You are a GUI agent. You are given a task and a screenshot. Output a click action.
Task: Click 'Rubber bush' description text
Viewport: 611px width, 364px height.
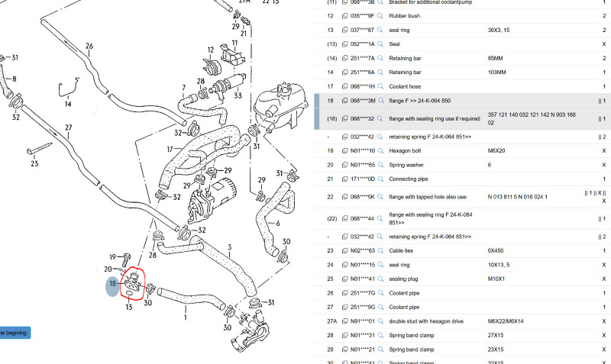pos(405,16)
